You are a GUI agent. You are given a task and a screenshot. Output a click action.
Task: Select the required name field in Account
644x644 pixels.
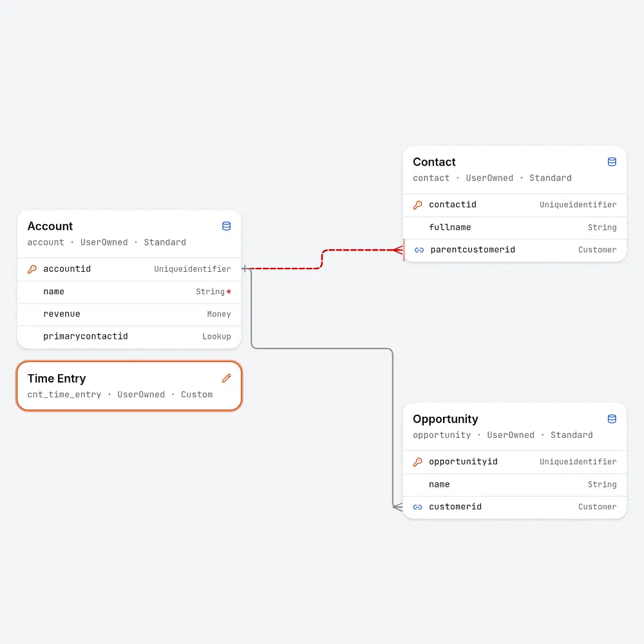pyautogui.click(x=129, y=292)
